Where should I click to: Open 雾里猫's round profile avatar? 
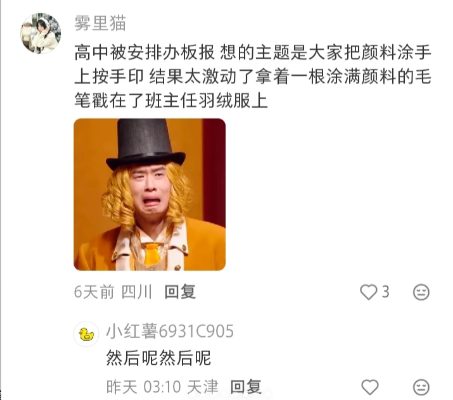coord(41,33)
